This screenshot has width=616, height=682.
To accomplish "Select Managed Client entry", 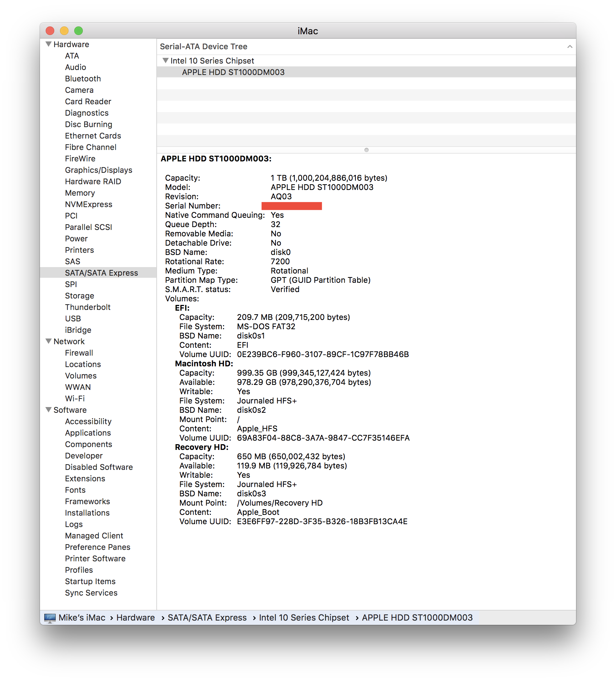I will pyautogui.click(x=94, y=536).
